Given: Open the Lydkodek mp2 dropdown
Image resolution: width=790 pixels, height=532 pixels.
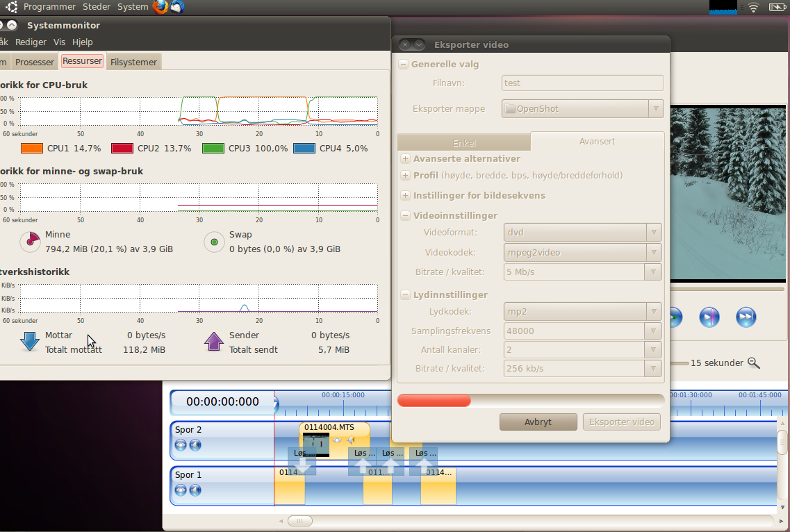Looking at the screenshot, I should pyautogui.click(x=582, y=312).
